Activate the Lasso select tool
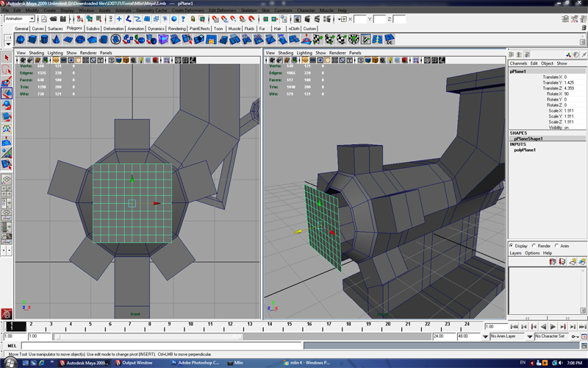 (6, 70)
